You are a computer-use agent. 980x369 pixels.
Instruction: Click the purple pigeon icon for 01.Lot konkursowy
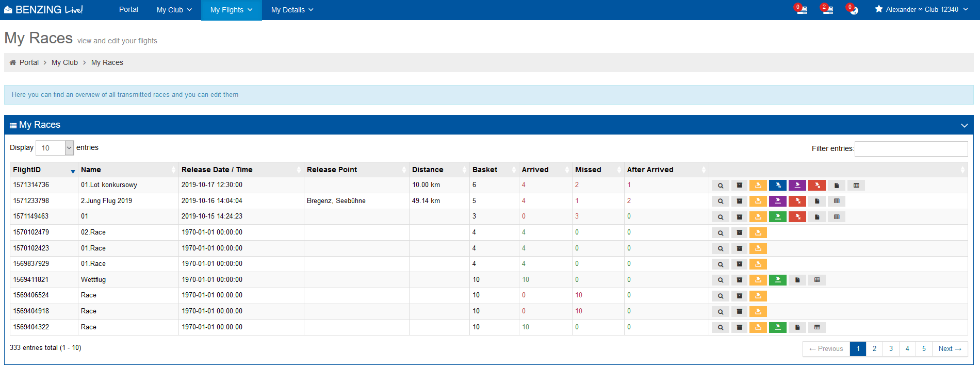click(797, 186)
